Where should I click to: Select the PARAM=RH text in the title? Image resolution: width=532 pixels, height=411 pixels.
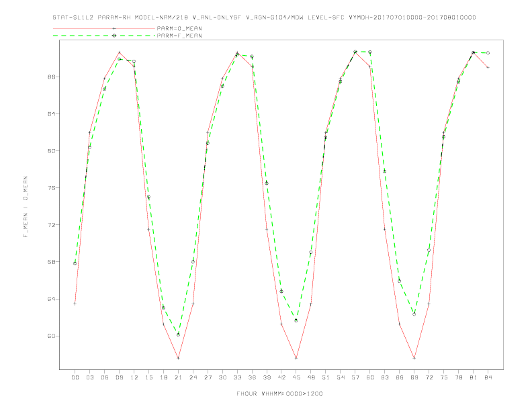click(114, 17)
